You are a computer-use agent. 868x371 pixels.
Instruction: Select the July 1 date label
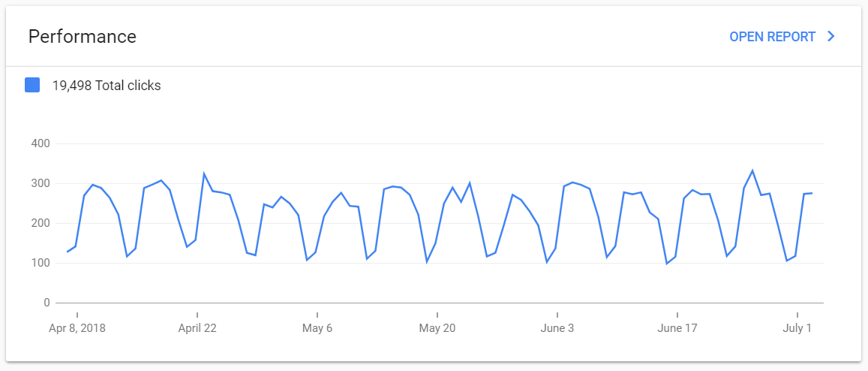pos(797,328)
